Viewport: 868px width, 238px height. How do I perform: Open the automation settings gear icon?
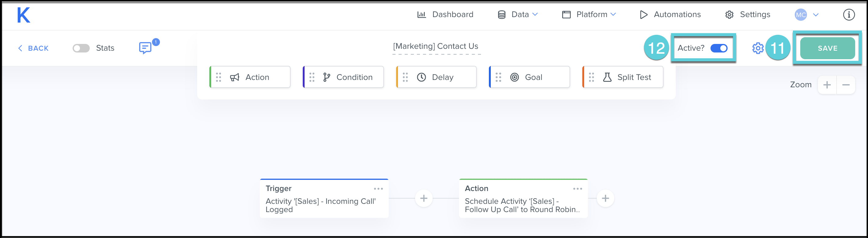758,48
